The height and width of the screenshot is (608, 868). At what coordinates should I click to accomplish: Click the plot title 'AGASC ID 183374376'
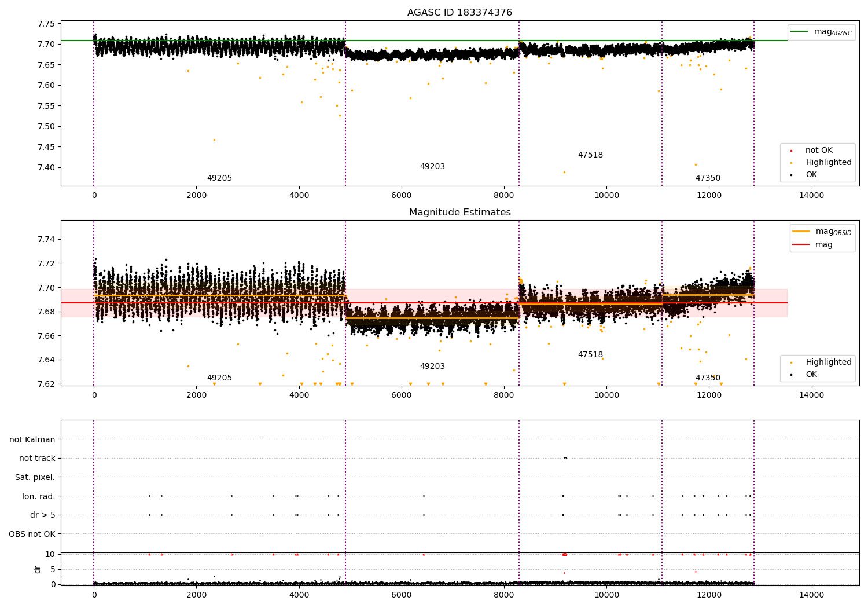[459, 13]
